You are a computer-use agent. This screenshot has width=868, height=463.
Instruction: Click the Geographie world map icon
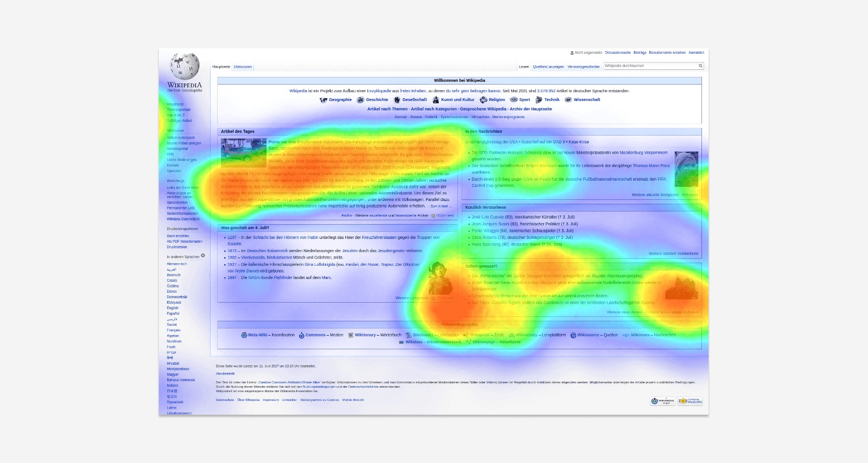[323, 100]
